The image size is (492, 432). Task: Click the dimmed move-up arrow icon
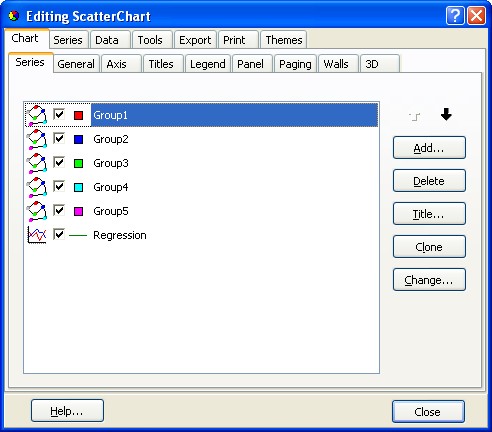[415, 116]
